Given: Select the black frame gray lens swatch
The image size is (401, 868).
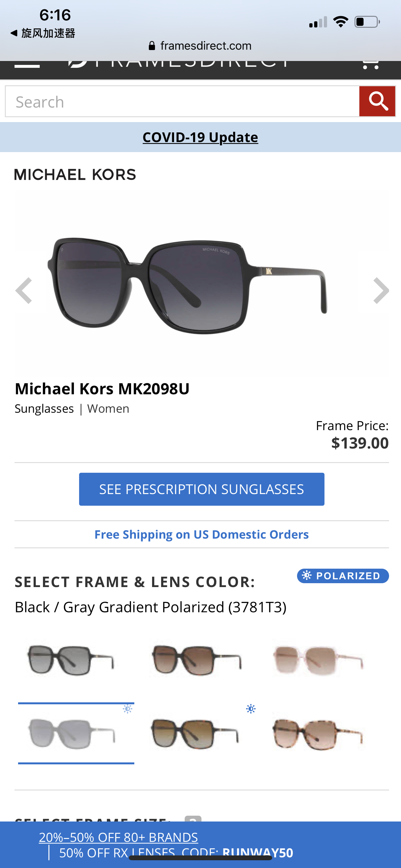Looking at the screenshot, I should click(x=71, y=660).
